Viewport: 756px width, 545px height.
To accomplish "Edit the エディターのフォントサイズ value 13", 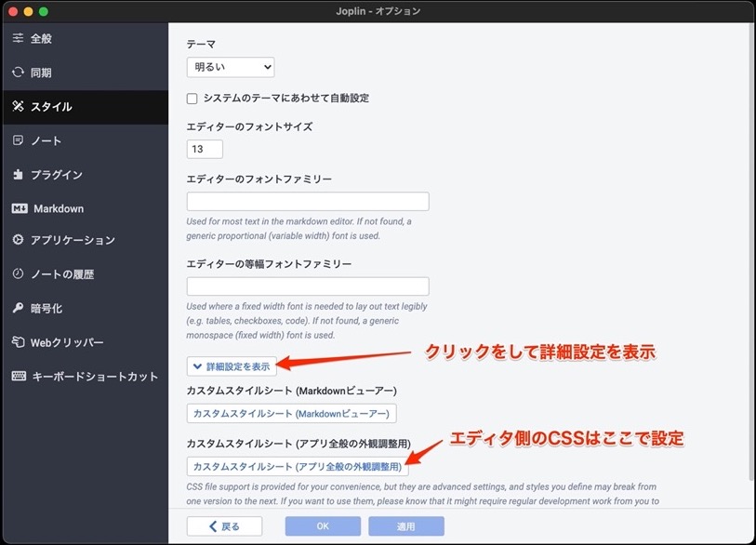I will (204, 148).
